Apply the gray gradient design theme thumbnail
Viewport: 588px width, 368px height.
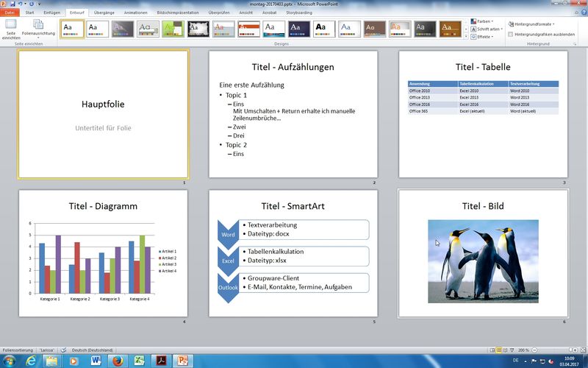(x=123, y=29)
